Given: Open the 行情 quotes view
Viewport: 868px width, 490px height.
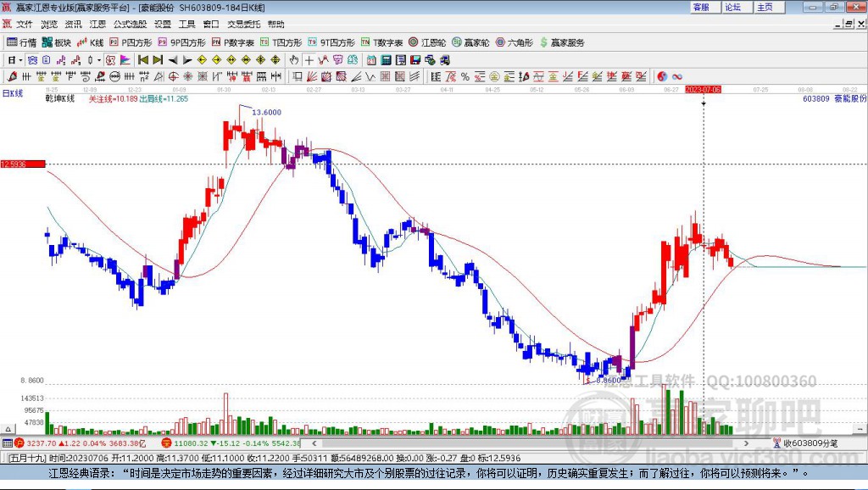Looking at the screenshot, I should 21,42.
